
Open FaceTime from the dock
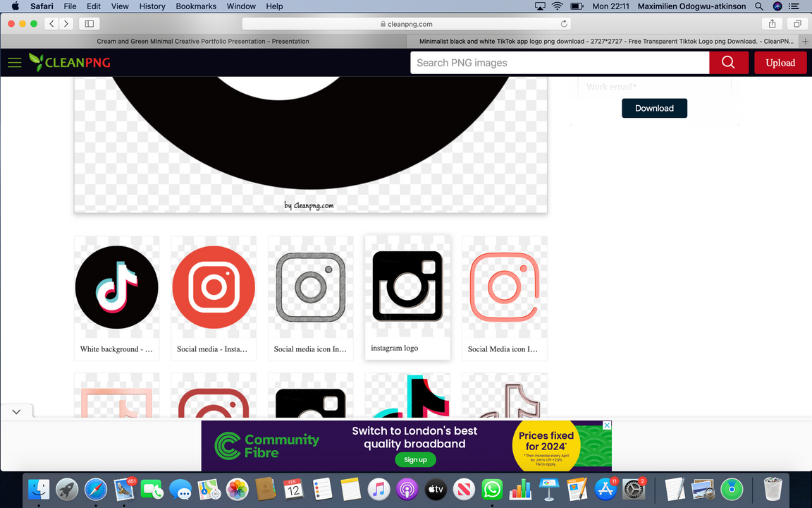point(152,489)
